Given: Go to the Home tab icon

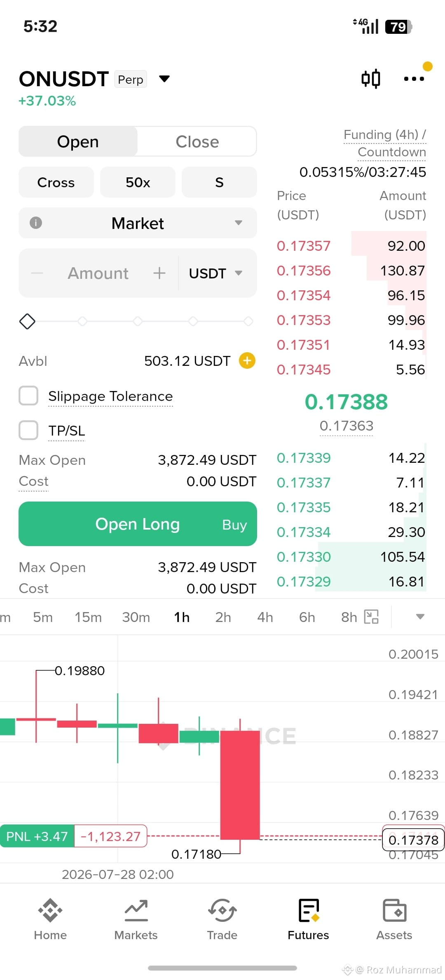Looking at the screenshot, I should pos(50,910).
